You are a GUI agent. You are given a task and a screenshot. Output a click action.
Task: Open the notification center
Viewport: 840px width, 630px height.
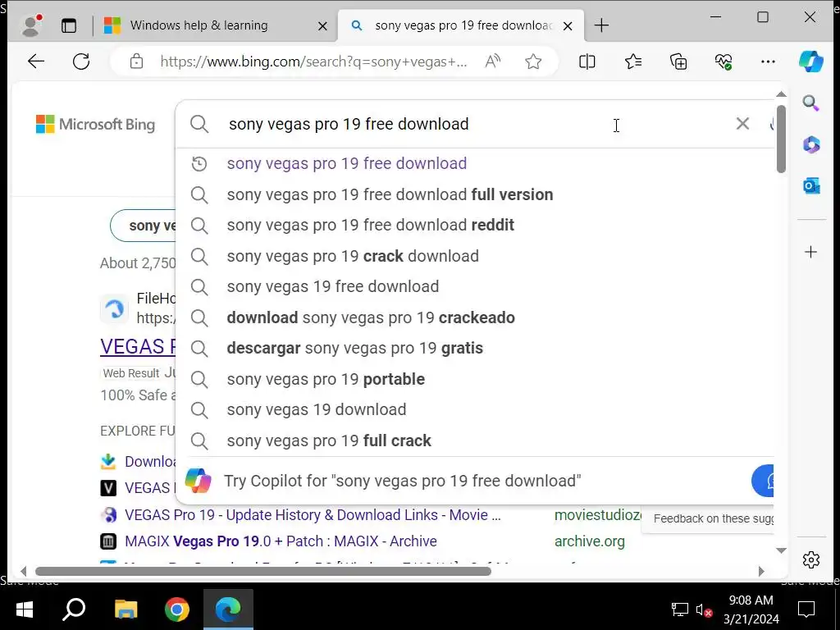click(806, 609)
